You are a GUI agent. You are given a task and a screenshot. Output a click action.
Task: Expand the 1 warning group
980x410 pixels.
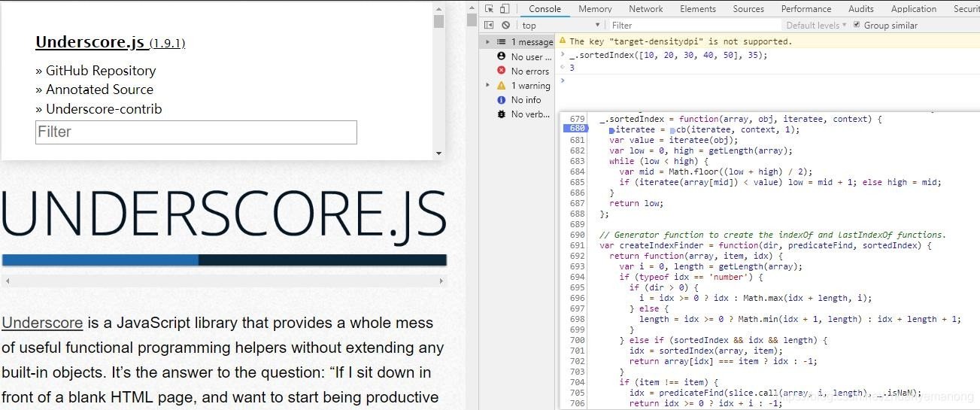tap(488, 86)
